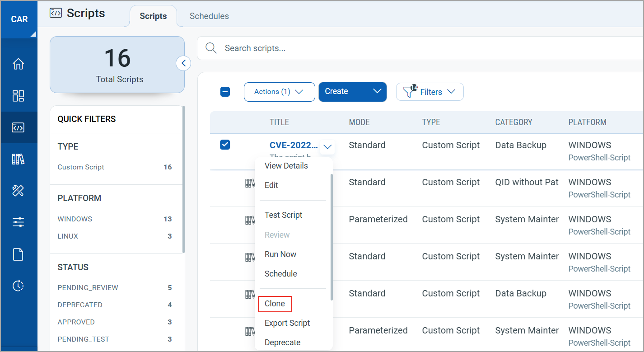644x352 pixels.
Task: Open the Dashboard icon in sidebar
Action: [18, 96]
